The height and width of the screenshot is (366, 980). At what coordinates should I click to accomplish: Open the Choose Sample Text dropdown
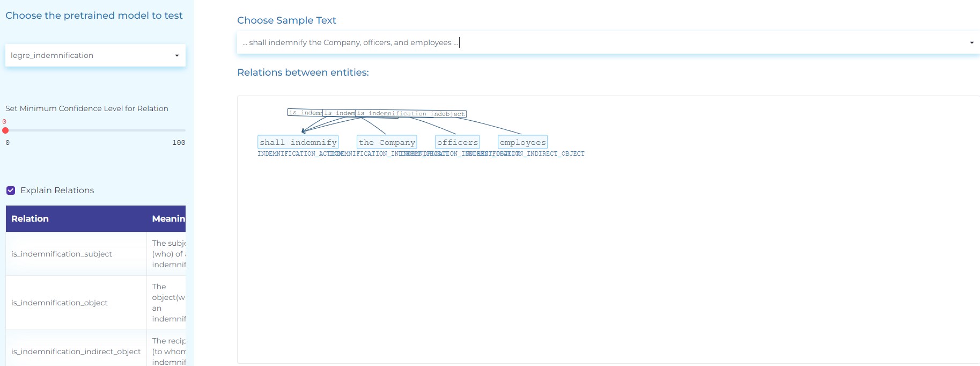[x=608, y=42]
